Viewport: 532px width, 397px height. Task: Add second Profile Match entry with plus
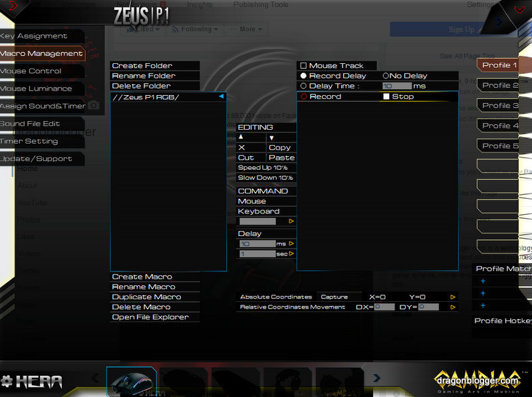click(483, 293)
